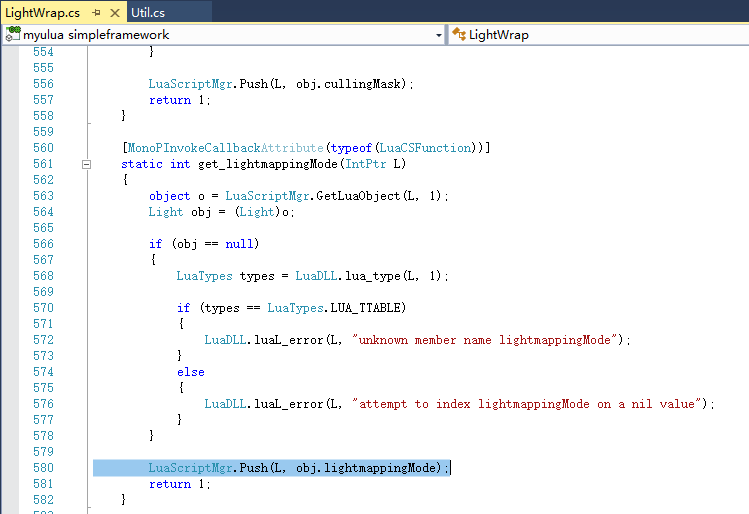Click the breakpoint margin beside line 580
This screenshot has width=749, height=514.
(x=10, y=468)
